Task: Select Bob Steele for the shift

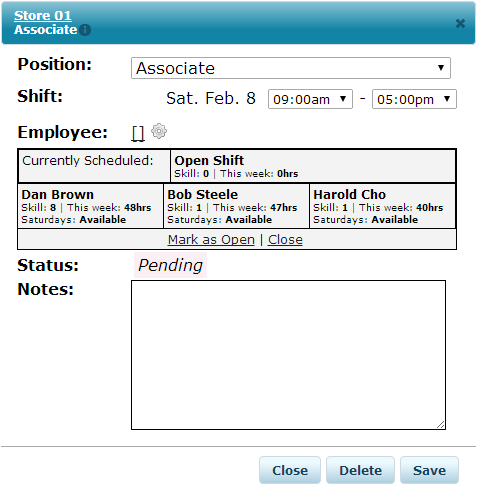Action: point(236,206)
